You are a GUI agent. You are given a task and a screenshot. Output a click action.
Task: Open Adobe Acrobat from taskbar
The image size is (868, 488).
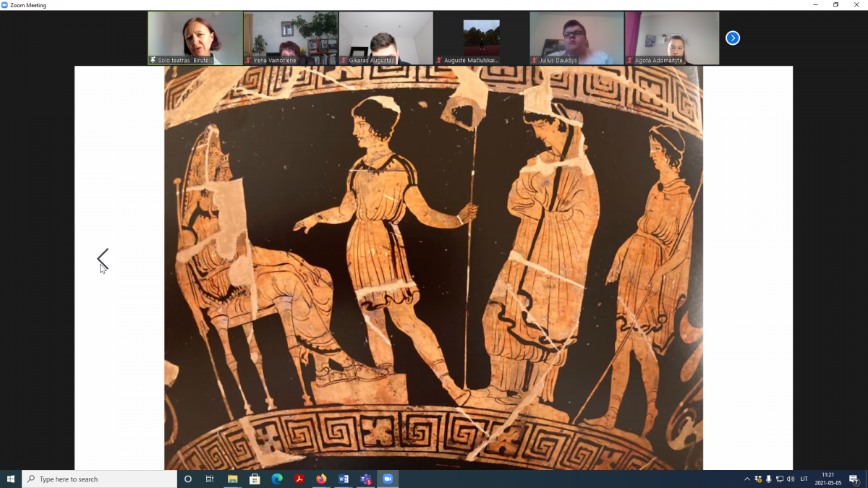tap(299, 479)
